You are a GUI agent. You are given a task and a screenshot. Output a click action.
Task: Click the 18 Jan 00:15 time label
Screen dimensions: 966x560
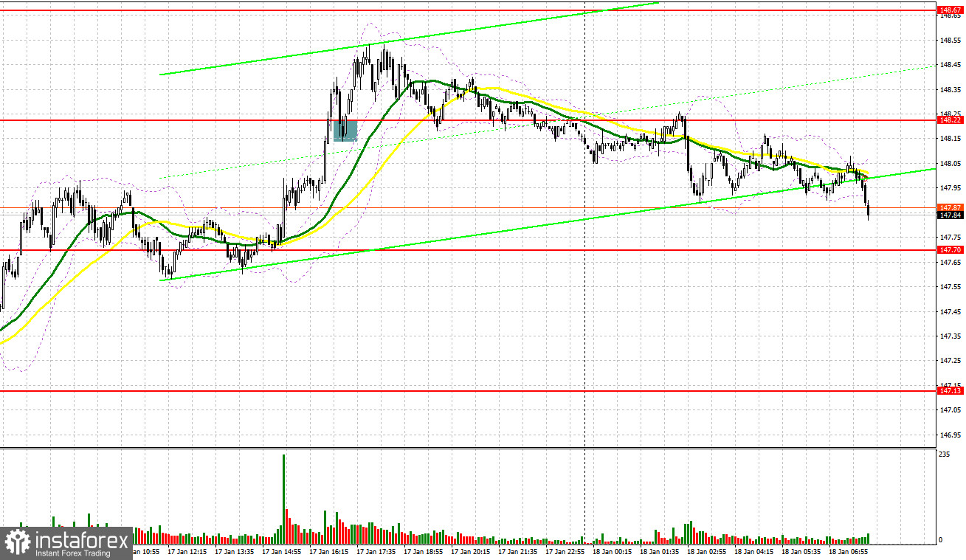(x=613, y=551)
